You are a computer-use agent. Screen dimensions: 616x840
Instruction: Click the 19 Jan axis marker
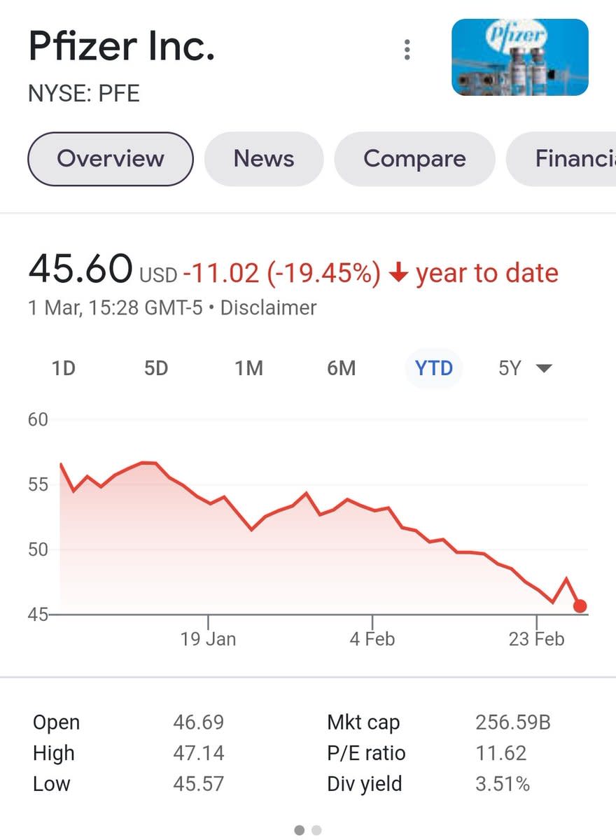point(208,638)
